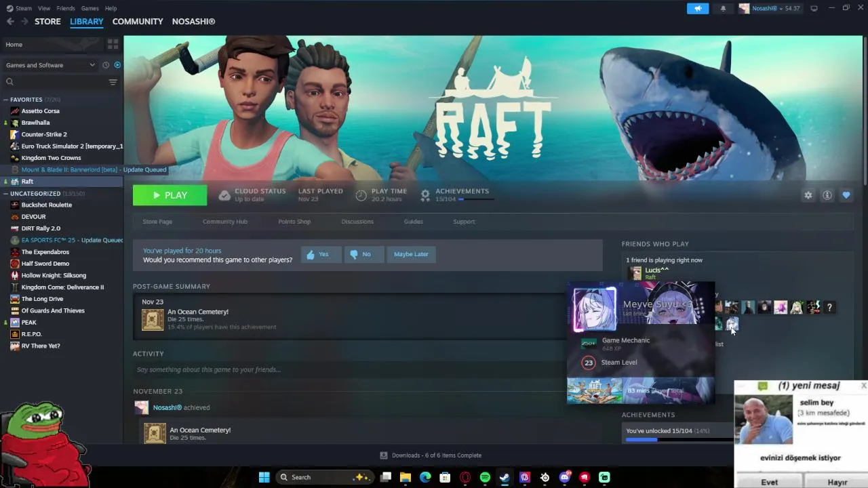This screenshot has height=488, width=868.
Task: Go forward with the navigation arrow
Action: (x=24, y=22)
